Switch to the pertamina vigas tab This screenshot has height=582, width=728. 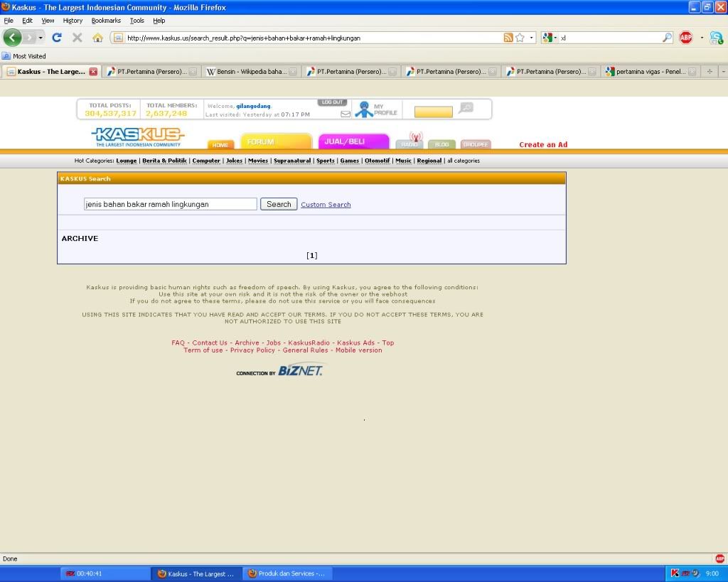[x=651, y=72]
